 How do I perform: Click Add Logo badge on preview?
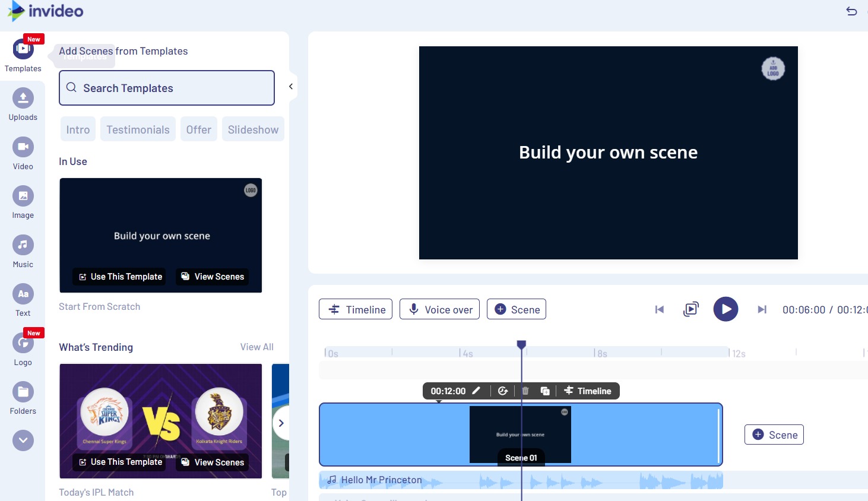pyautogui.click(x=773, y=69)
